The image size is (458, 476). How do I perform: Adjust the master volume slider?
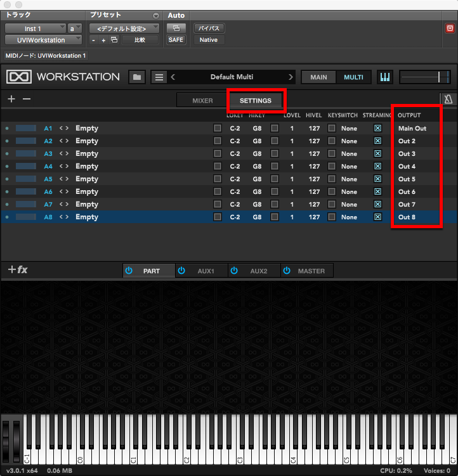(x=424, y=77)
